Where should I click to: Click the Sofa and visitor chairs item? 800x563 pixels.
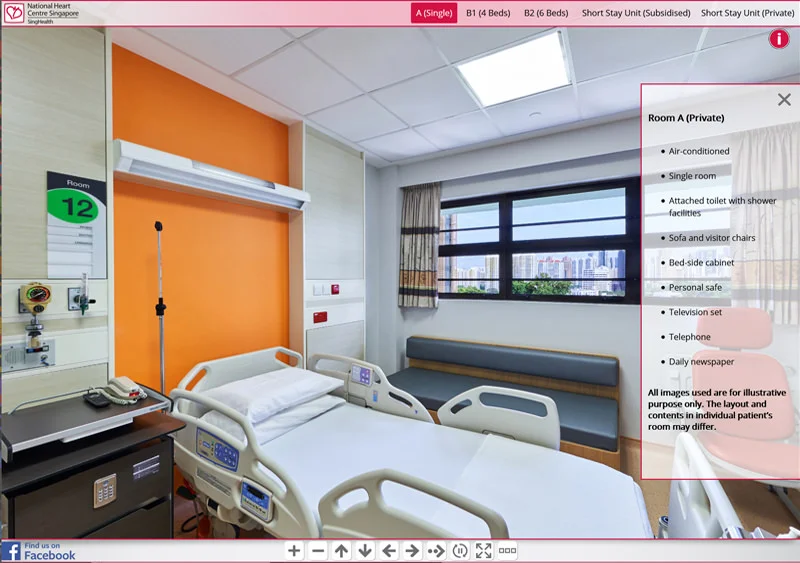point(712,238)
